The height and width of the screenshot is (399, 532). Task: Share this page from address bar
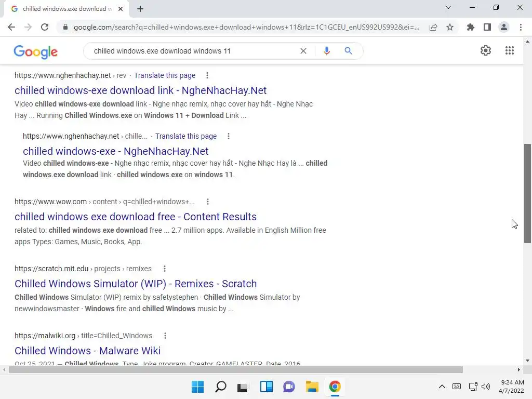pyautogui.click(x=433, y=27)
